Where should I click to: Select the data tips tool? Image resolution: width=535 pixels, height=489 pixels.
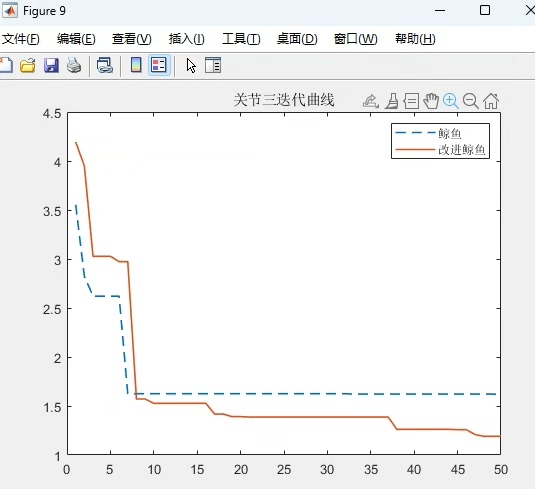411,101
